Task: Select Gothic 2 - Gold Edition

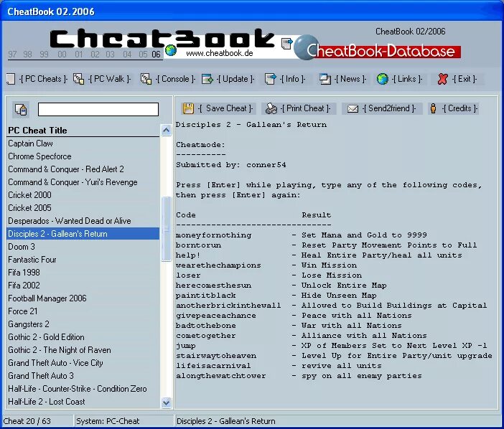Action: tap(83, 337)
